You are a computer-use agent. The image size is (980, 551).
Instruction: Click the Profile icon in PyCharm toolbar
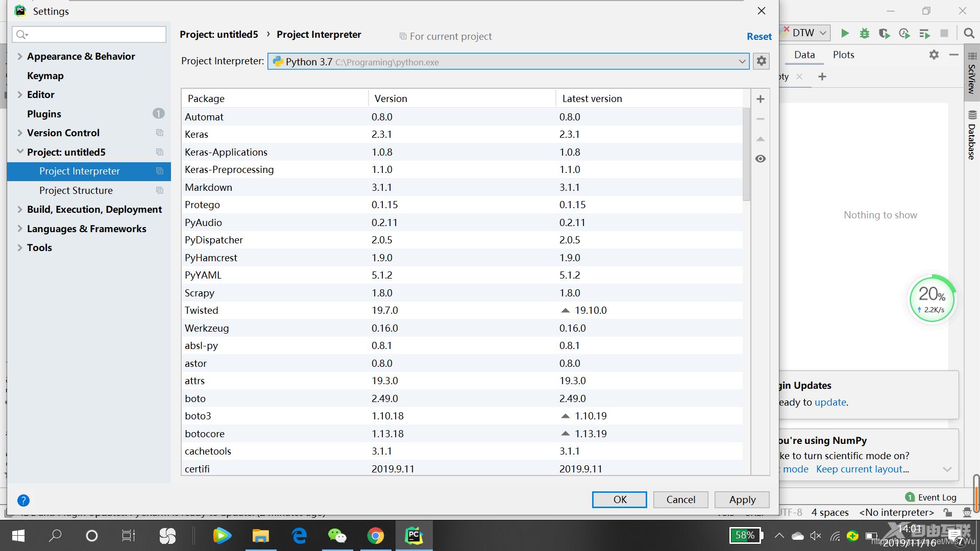coord(904,33)
